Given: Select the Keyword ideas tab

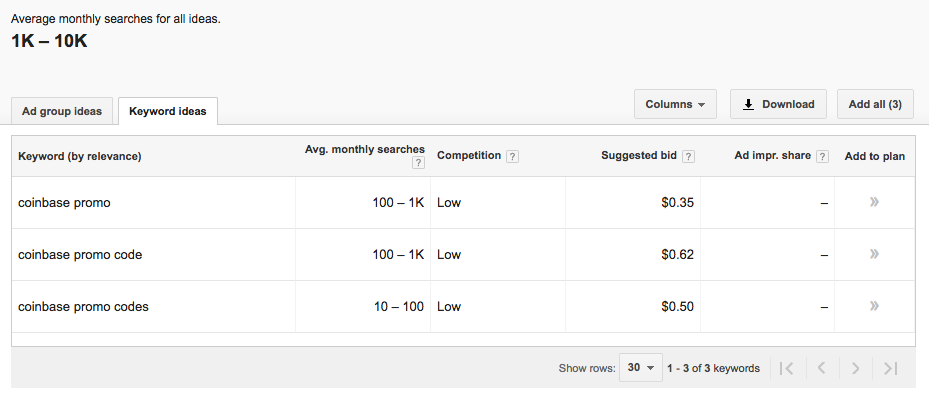Looking at the screenshot, I should pyautogui.click(x=168, y=111).
